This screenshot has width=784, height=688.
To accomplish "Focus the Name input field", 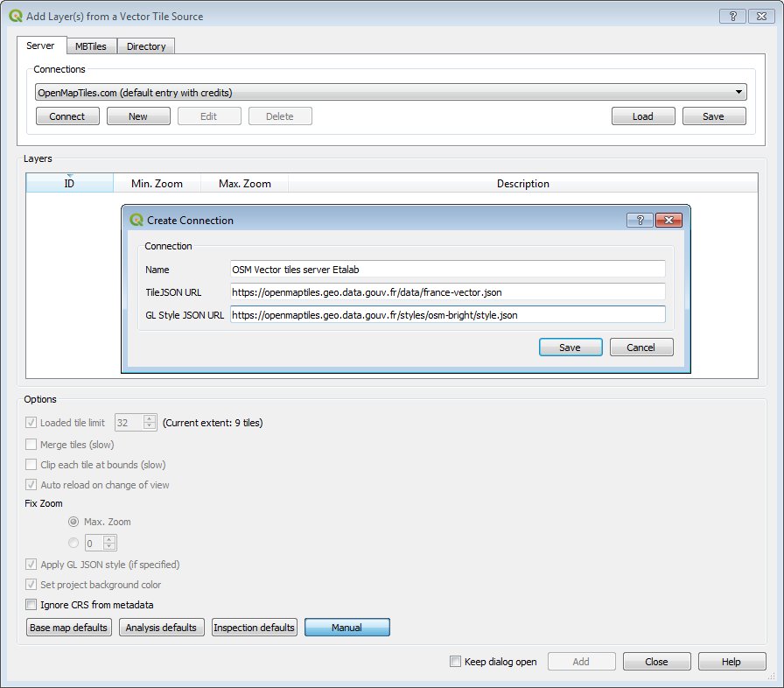I will [x=447, y=269].
